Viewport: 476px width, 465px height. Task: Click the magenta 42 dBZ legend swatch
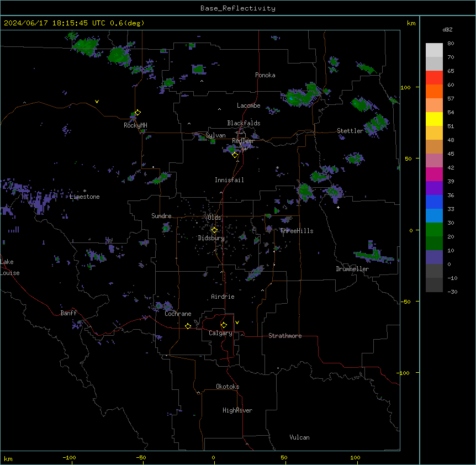pos(434,174)
